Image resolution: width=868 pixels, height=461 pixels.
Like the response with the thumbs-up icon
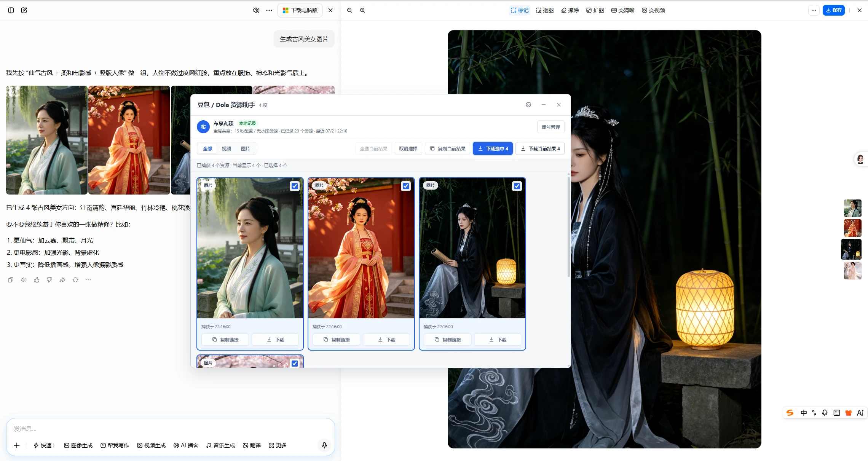click(37, 280)
